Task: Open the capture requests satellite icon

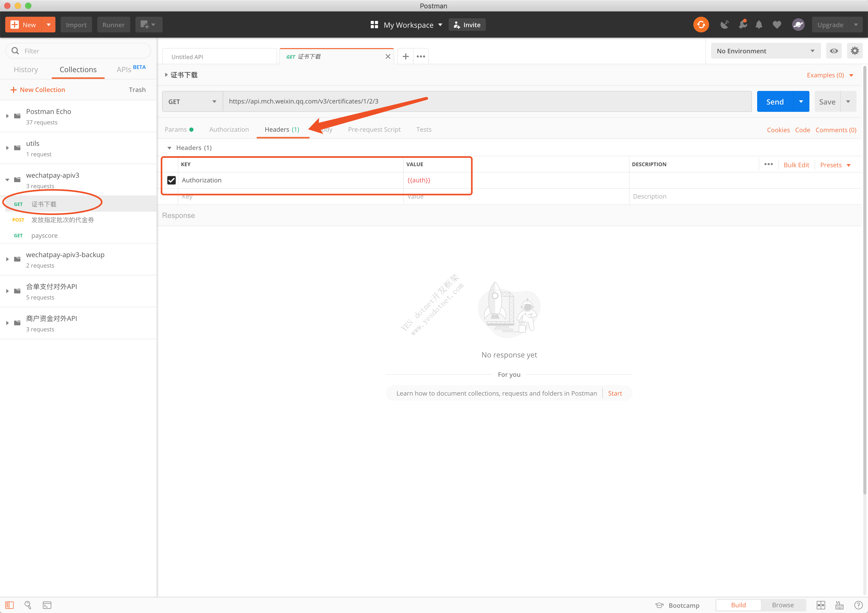Action: click(724, 25)
